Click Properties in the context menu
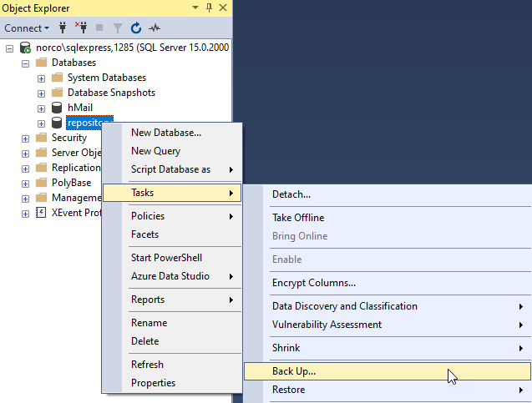This screenshot has height=403, width=532. (153, 383)
